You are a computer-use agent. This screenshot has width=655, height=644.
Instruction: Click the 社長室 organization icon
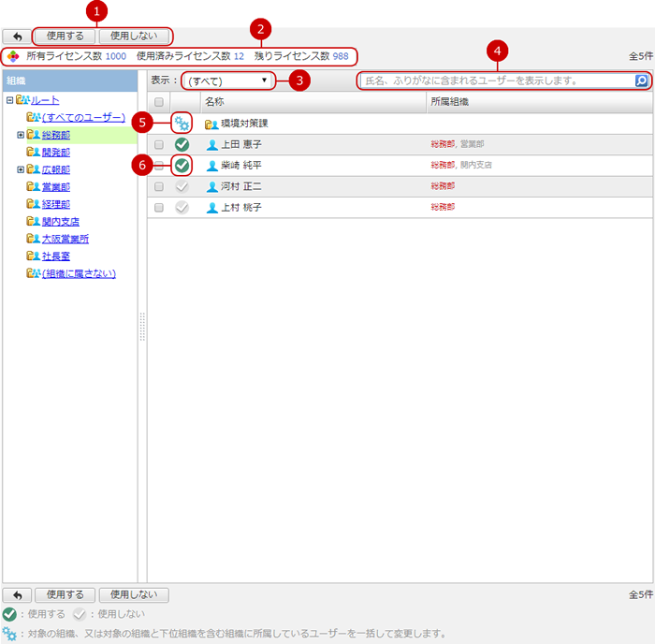[34, 256]
